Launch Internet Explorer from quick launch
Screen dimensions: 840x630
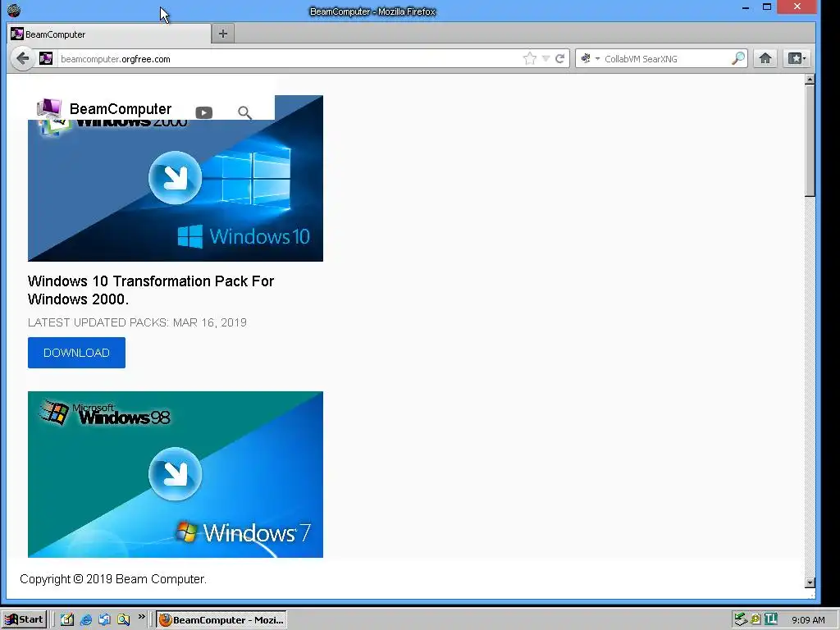point(85,619)
